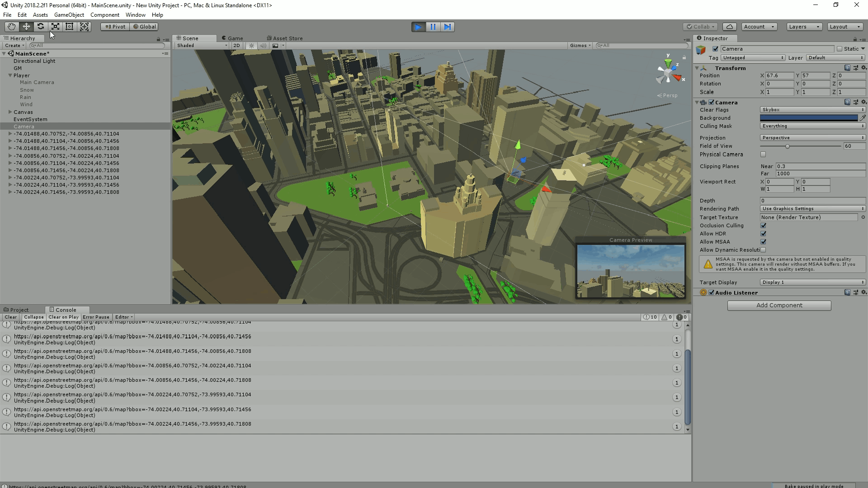Open the GameObject menu
The width and height of the screenshot is (868, 488).
pyautogui.click(x=69, y=15)
